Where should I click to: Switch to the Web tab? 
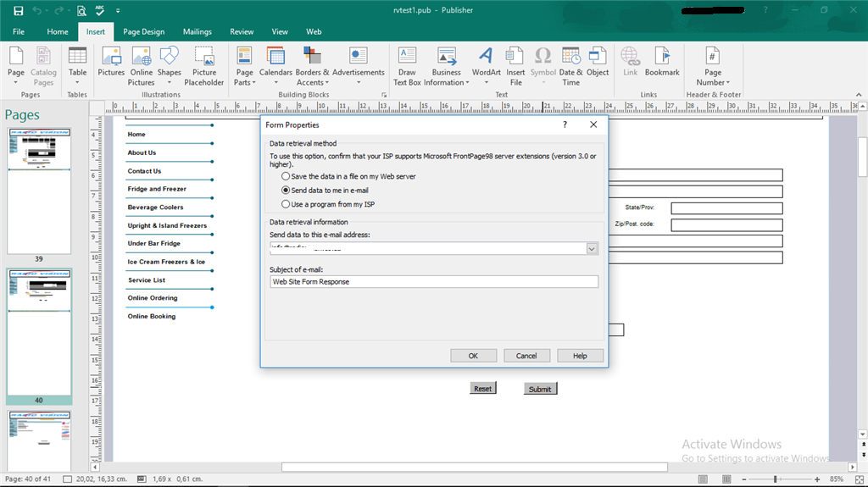point(314,31)
